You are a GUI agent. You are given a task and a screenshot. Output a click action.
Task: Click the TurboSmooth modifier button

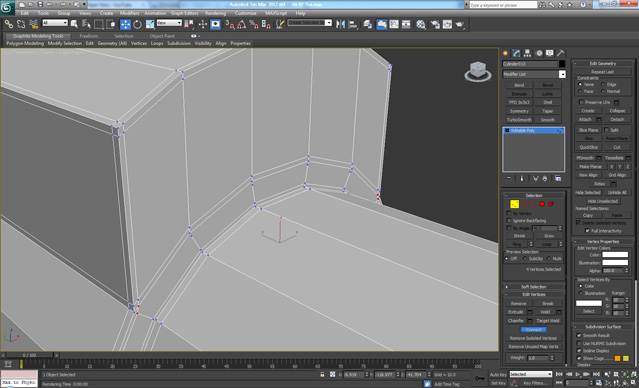[519, 120]
